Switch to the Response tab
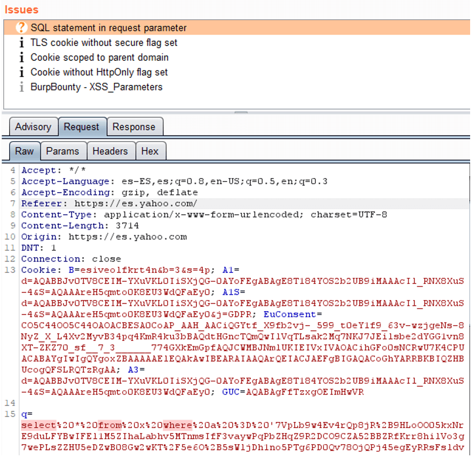Image resolution: width=476 pixels, height=458 pixels. tap(134, 127)
